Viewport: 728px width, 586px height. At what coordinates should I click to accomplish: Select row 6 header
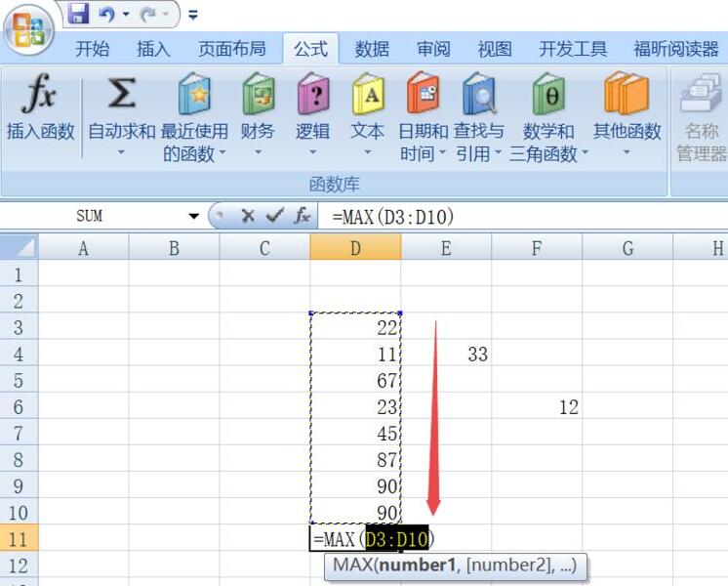(19, 407)
